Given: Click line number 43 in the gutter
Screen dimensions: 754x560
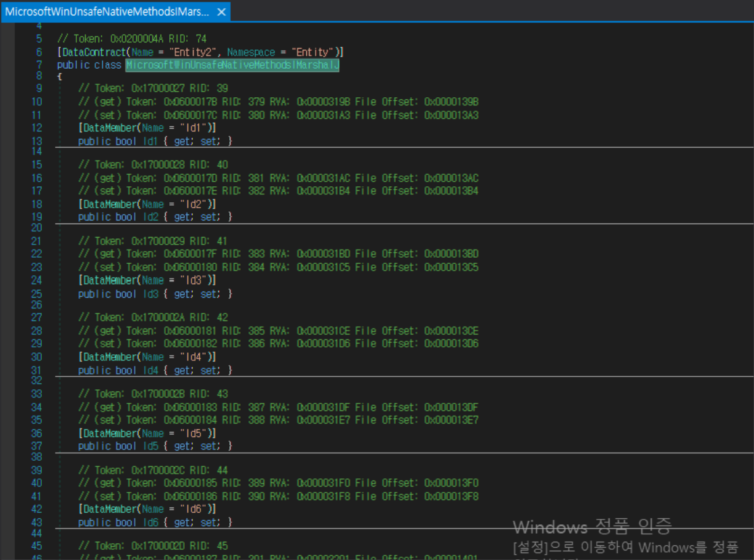Looking at the screenshot, I should (36, 522).
